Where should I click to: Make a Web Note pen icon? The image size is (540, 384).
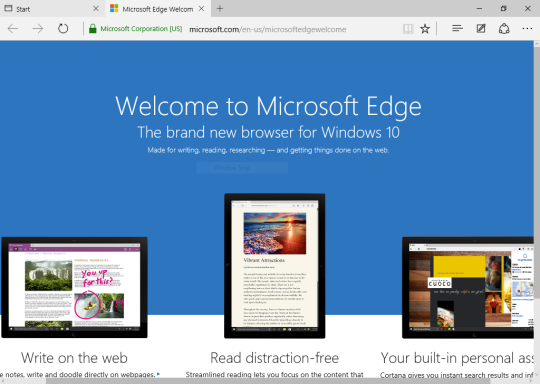coord(481,29)
